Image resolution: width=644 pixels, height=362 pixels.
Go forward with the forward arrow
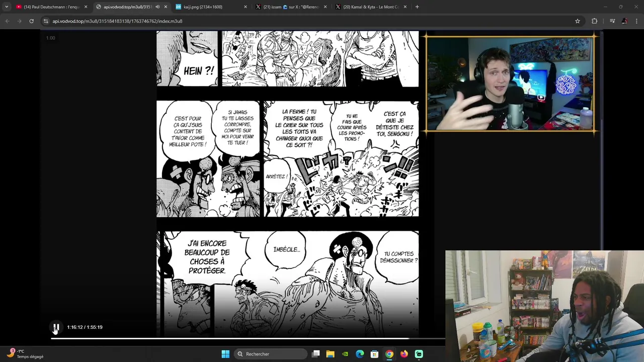pos(19,21)
